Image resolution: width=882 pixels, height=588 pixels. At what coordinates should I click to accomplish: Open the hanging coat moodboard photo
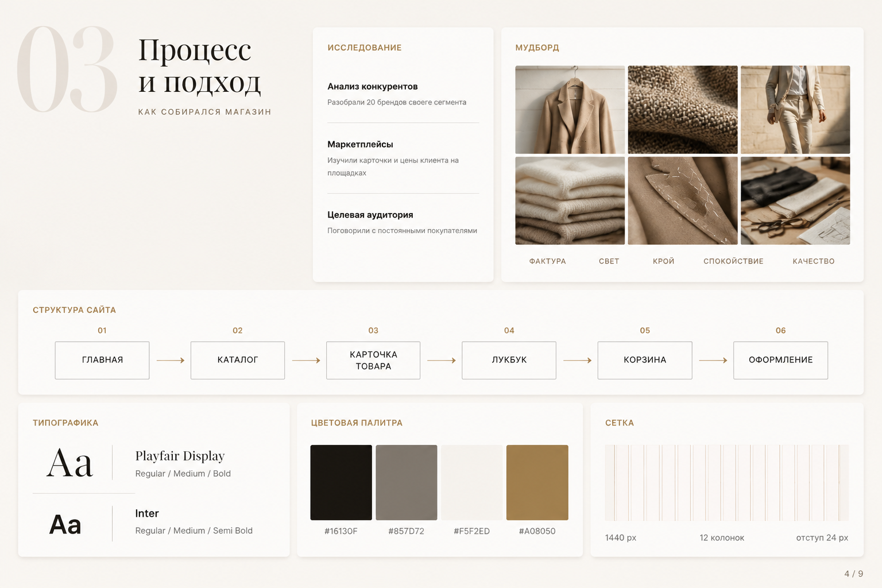pyautogui.click(x=570, y=110)
